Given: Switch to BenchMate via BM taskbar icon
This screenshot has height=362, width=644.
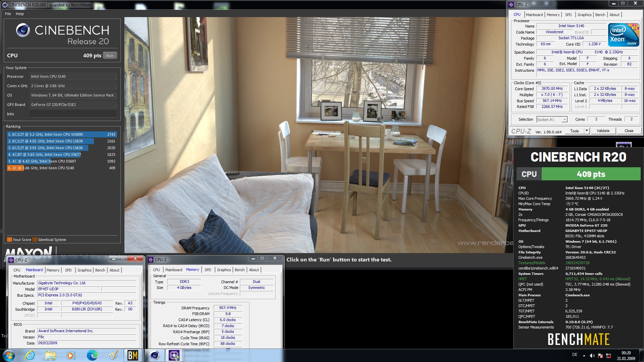Looking at the screenshot, I should [133, 355].
